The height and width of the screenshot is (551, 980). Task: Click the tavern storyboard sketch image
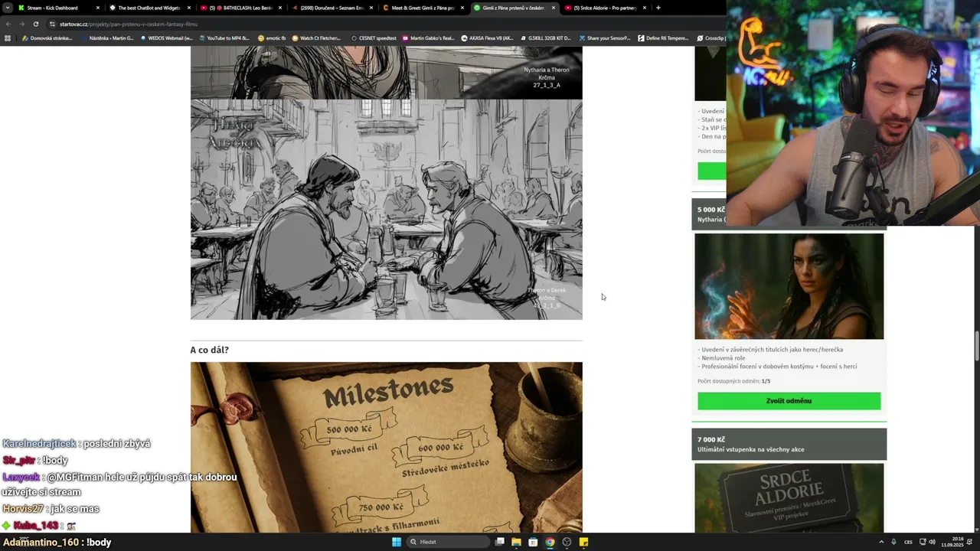point(386,209)
